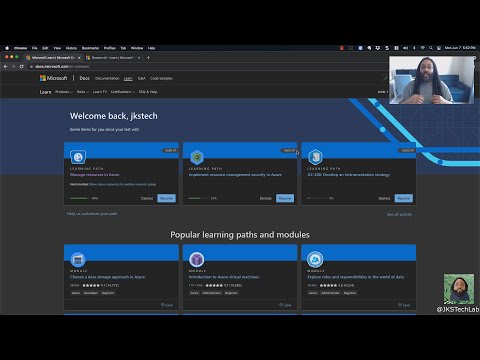Open the Q&A link in header
The height and width of the screenshot is (360, 480).
142,78
